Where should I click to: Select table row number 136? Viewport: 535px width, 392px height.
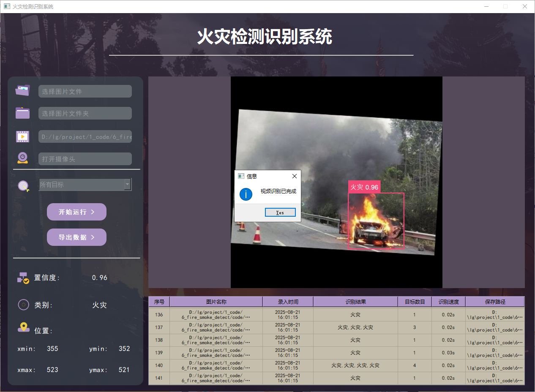tap(336, 315)
